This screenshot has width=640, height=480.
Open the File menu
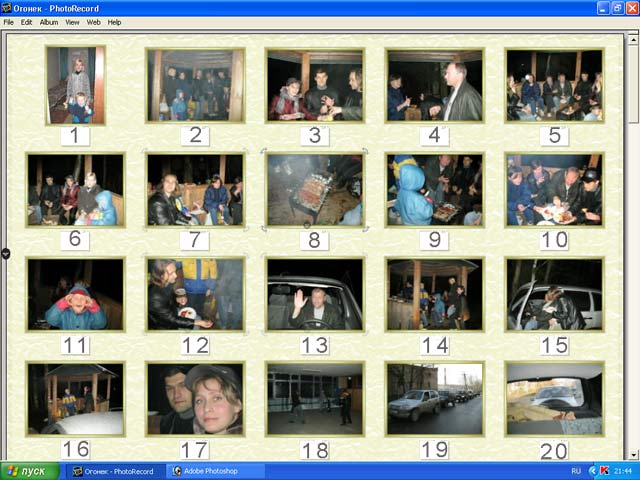pyautogui.click(x=8, y=22)
